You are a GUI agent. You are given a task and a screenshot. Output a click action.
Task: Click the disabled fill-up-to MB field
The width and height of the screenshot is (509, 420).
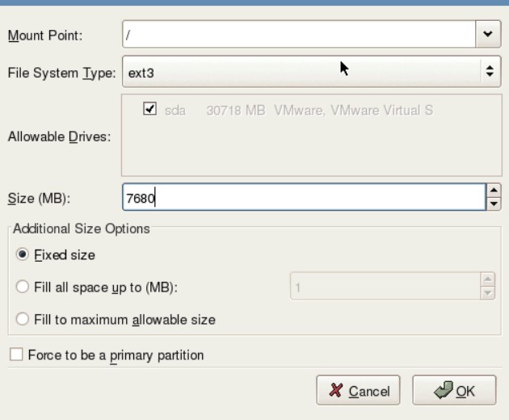[x=385, y=286]
